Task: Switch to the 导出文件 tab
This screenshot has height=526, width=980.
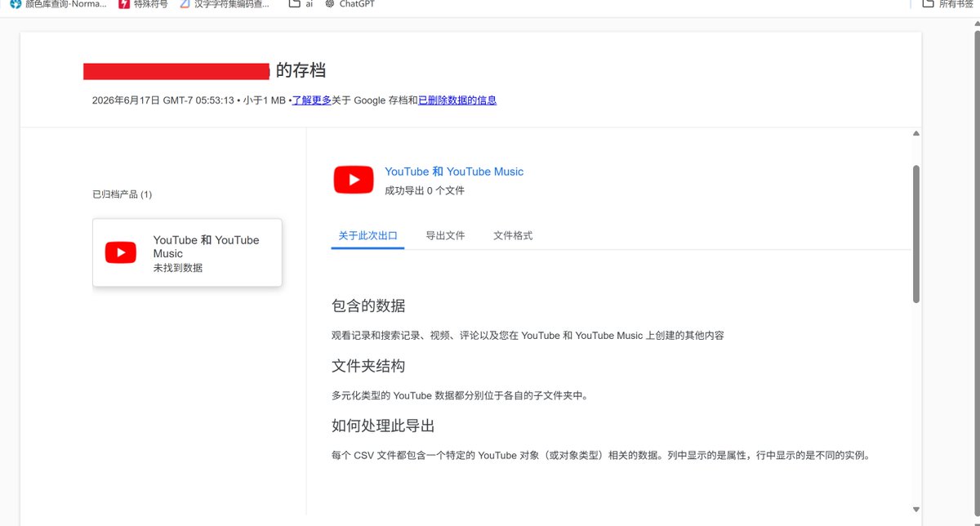Action: point(445,235)
